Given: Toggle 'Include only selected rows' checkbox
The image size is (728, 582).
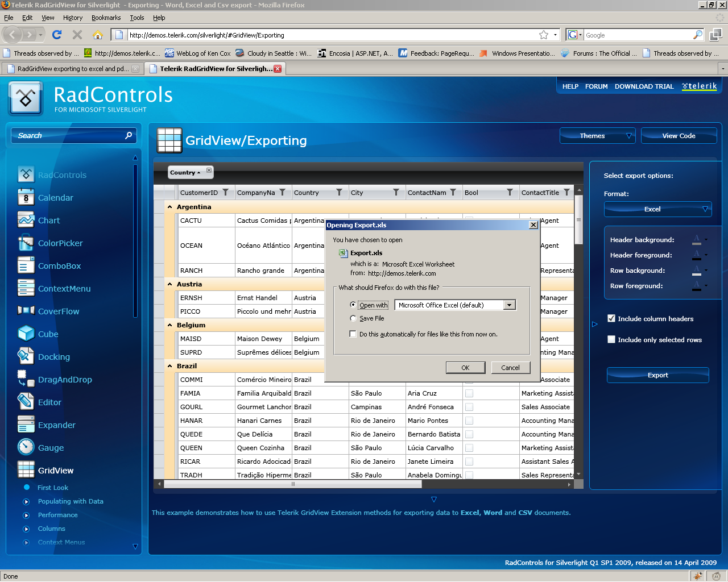Looking at the screenshot, I should [x=611, y=339].
